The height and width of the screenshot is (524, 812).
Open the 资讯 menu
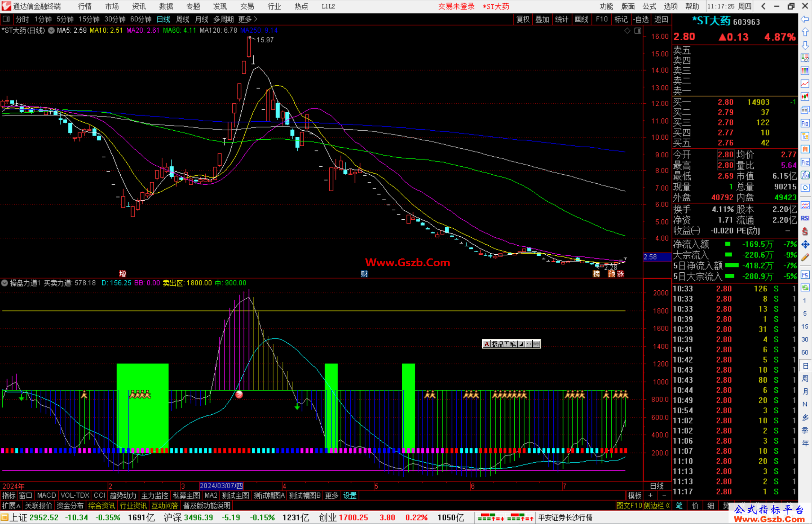pos(139,6)
